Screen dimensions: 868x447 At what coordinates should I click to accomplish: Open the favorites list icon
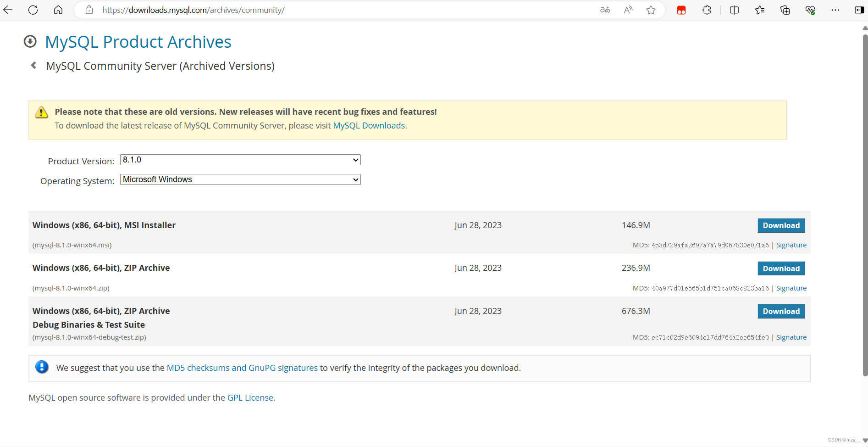click(760, 10)
